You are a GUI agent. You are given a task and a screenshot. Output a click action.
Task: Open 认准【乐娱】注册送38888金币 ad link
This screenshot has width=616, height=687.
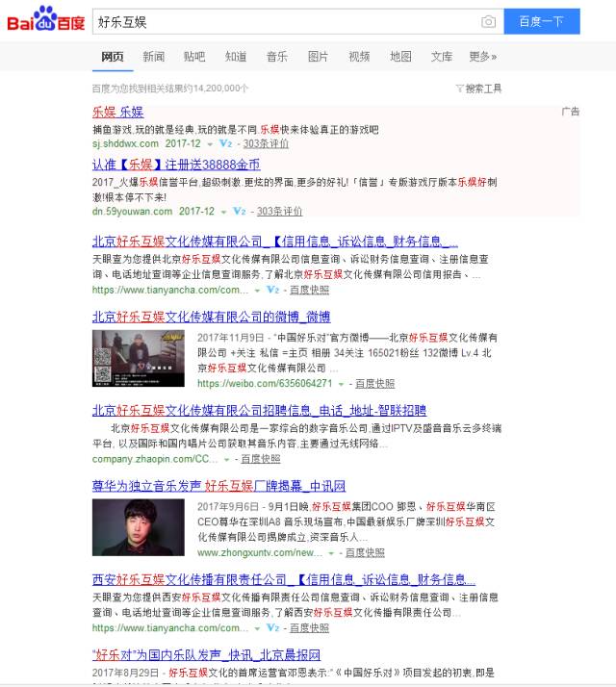tap(176, 165)
